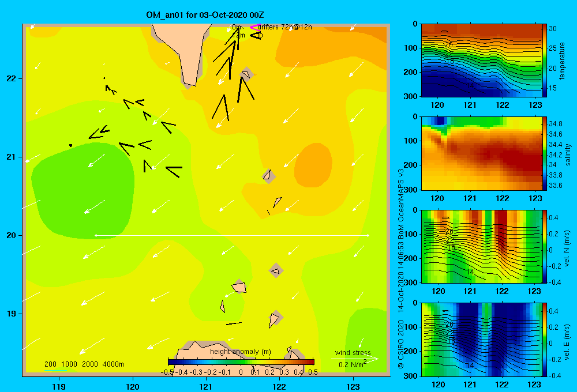The width and height of the screenshot is (577, 392).
Task: Click the title 'OM_an01 for 03-Oct-2020 00Z'
Action: pyautogui.click(x=205, y=15)
